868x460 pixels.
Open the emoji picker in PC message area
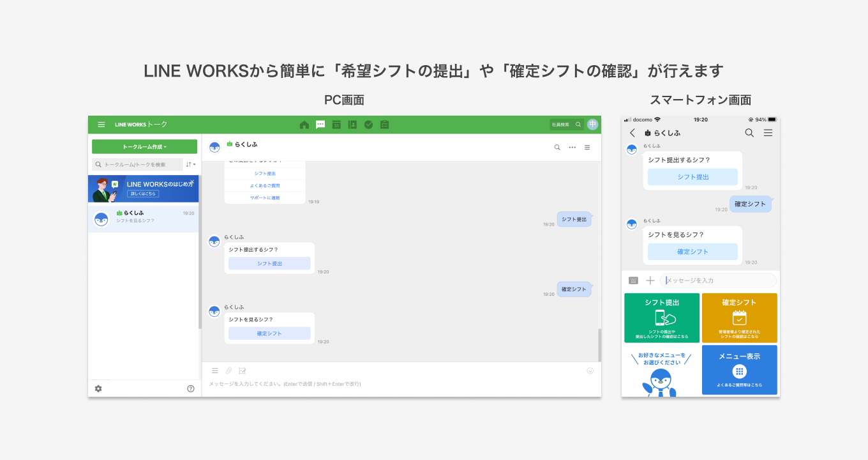coord(590,371)
